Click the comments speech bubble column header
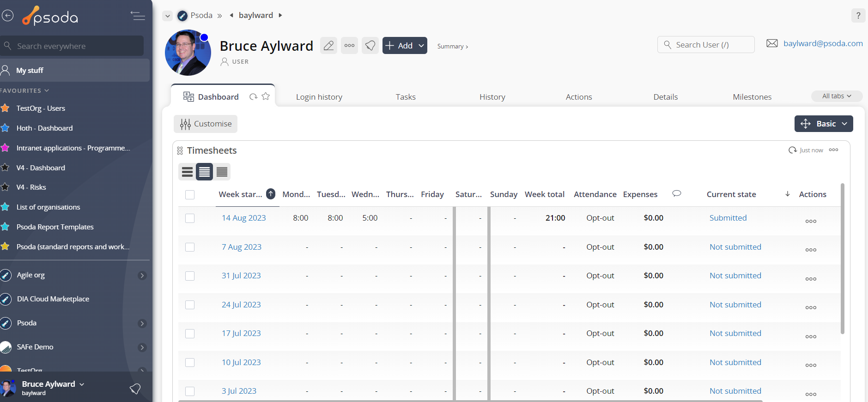Image resolution: width=868 pixels, height=402 pixels. coord(677,193)
